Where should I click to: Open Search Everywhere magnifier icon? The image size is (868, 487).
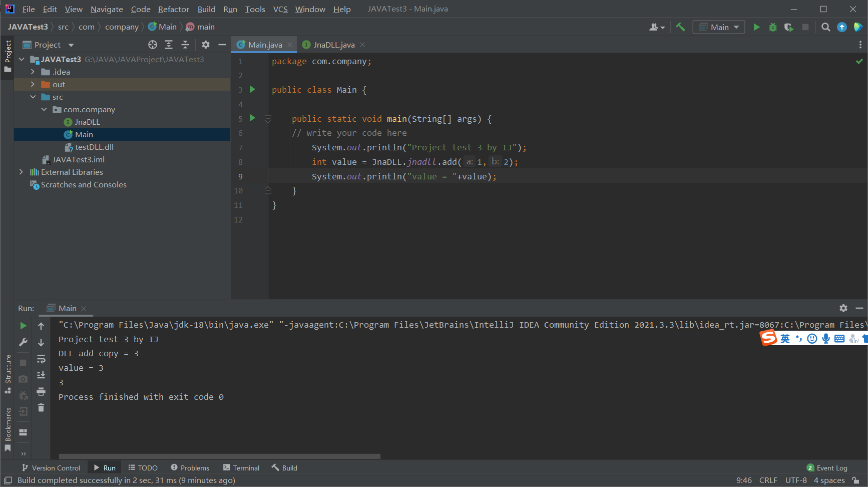826,27
